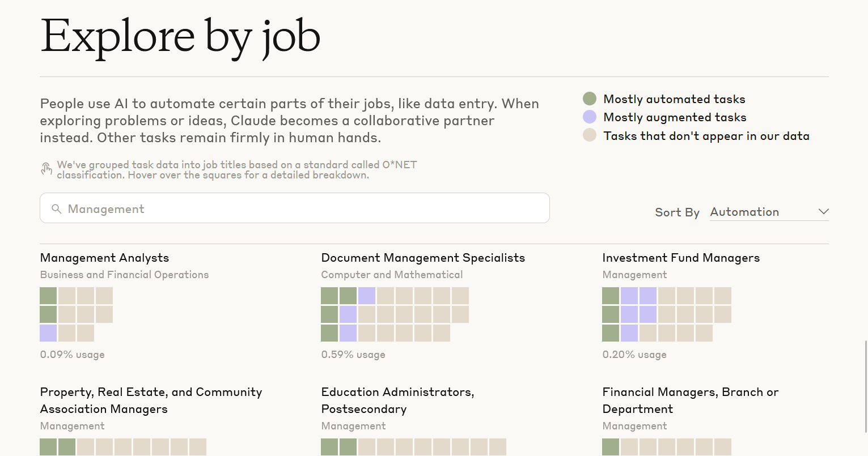Viewport: 868px width, 456px height.
Task: Click first green square under Management Analysts
Action: [48, 296]
